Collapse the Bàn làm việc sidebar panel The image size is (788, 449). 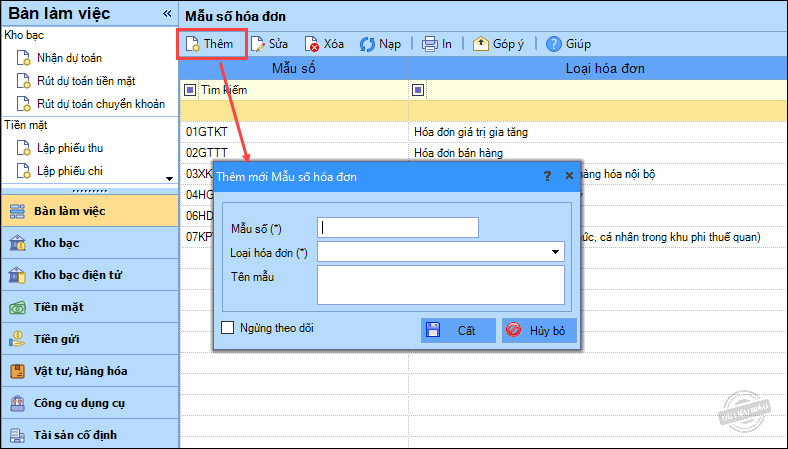(167, 14)
